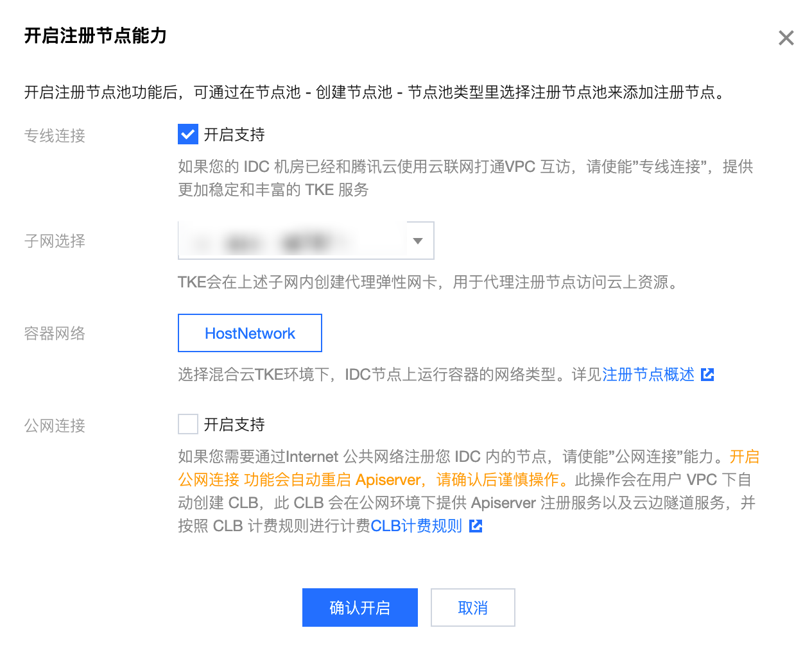Click external-link icon after CLB计费规则
This screenshot has width=812, height=646.
pos(476,526)
